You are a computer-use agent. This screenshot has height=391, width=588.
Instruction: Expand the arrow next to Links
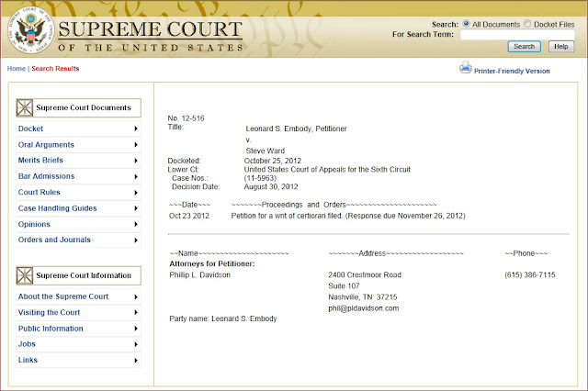[x=136, y=361]
